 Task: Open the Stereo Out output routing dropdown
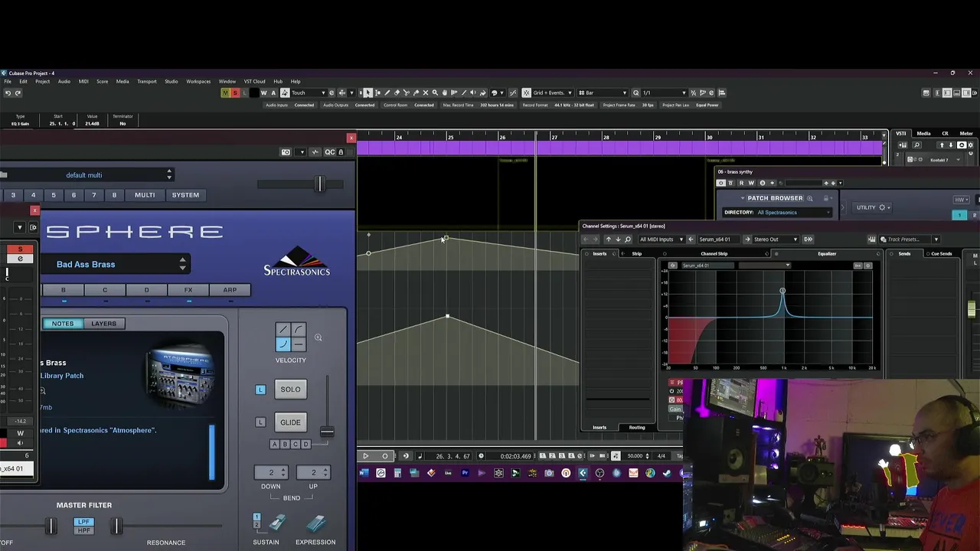coord(776,240)
